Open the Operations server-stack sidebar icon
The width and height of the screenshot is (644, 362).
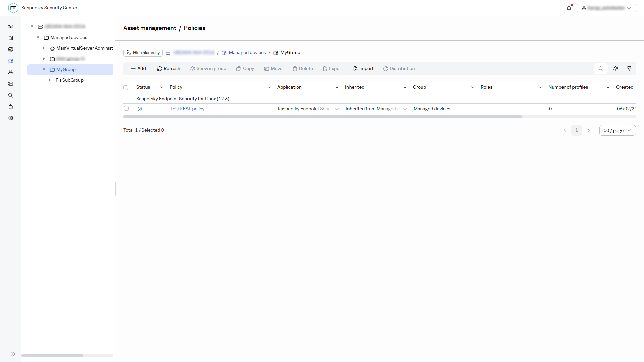(11, 84)
